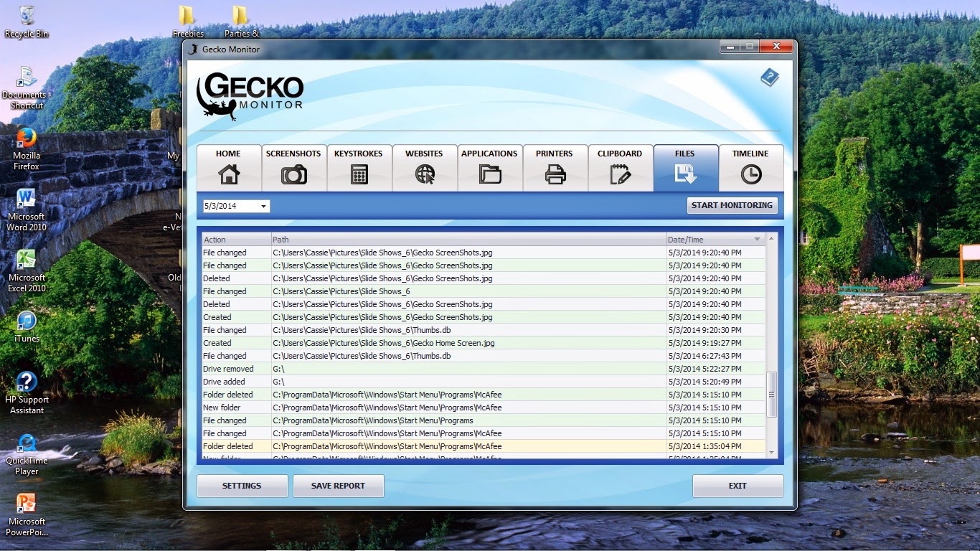The height and width of the screenshot is (551, 980).
Task: Sort by the Date/Time column header
Action: point(715,240)
